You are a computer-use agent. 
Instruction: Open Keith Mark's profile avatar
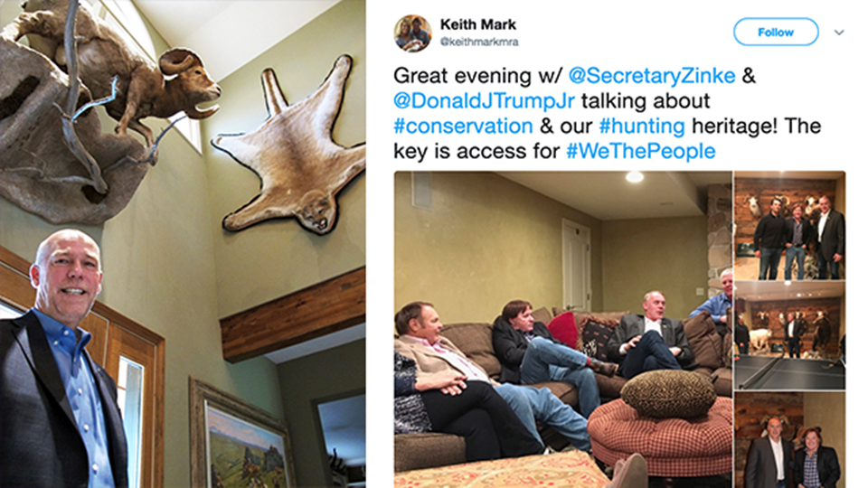click(412, 33)
